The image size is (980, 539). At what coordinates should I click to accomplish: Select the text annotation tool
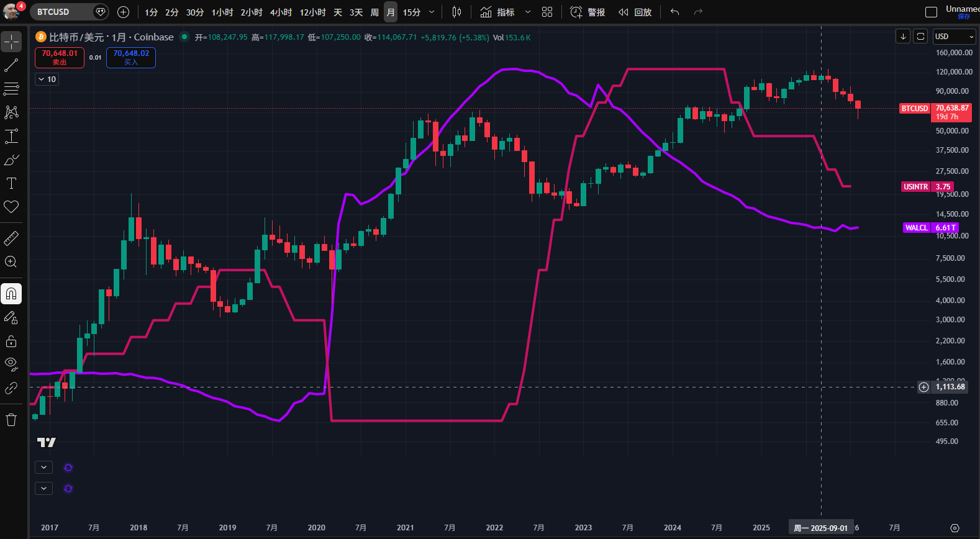[x=11, y=183]
